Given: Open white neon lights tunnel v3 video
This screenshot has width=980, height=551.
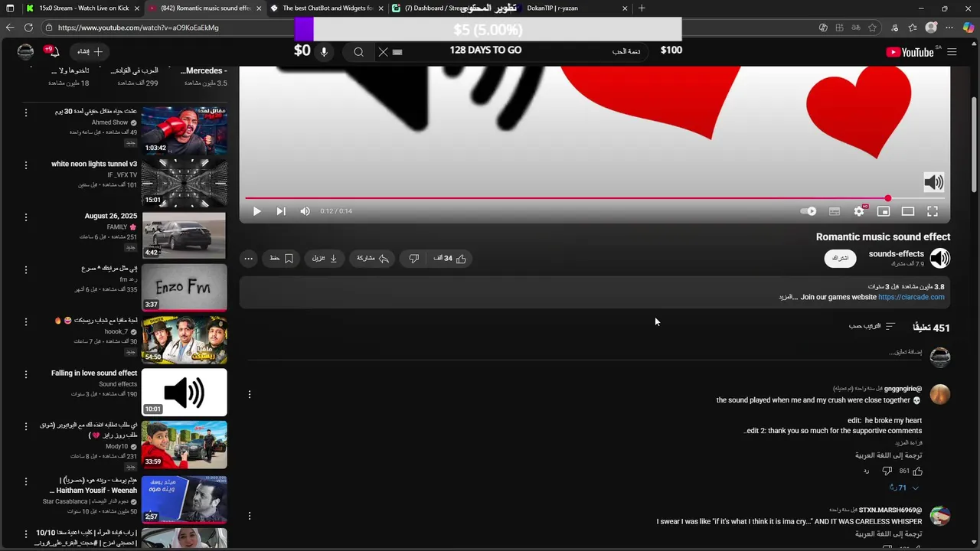Looking at the screenshot, I should [185, 182].
